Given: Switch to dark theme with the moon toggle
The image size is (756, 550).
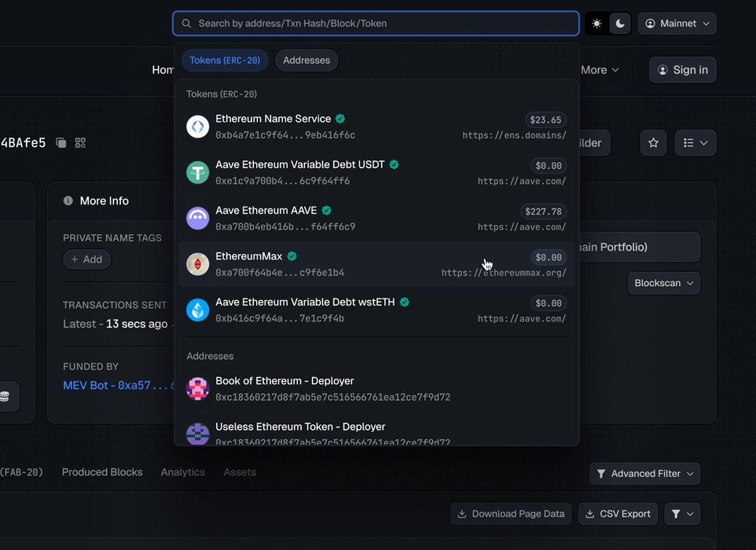Looking at the screenshot, I should point(620,24).
